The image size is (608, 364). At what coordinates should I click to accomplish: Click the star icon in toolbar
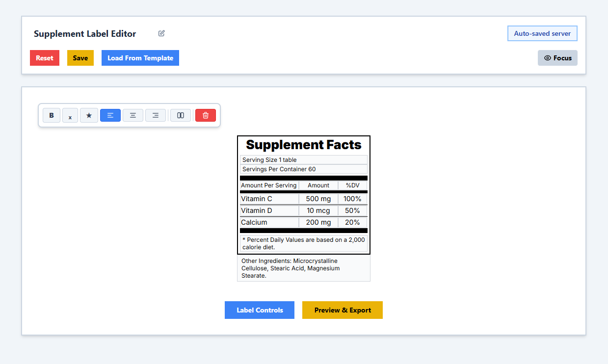coord(89,115)
